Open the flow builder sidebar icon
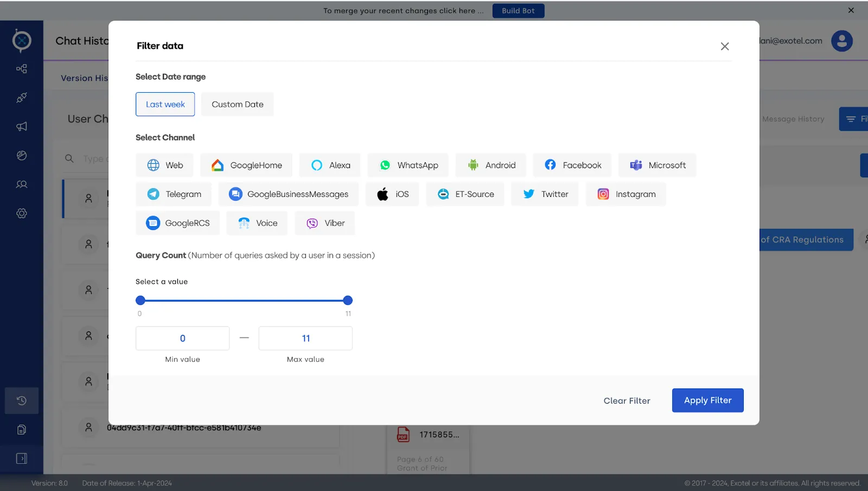The width and height of the screenshot is (868, 491). pyautogui.click(x=22, y=69)
